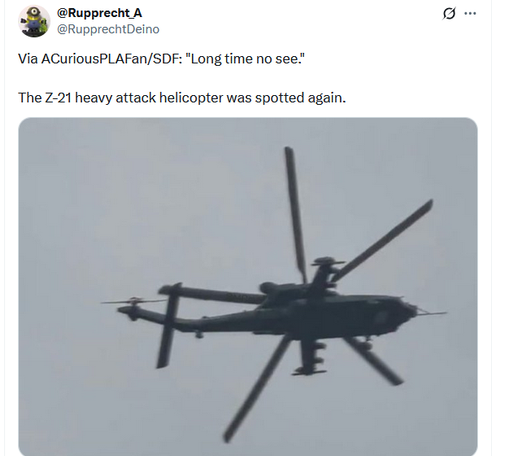The image size is (505, 456).
Task: Click the upward-pointing rotor blade
Action: 295,213
